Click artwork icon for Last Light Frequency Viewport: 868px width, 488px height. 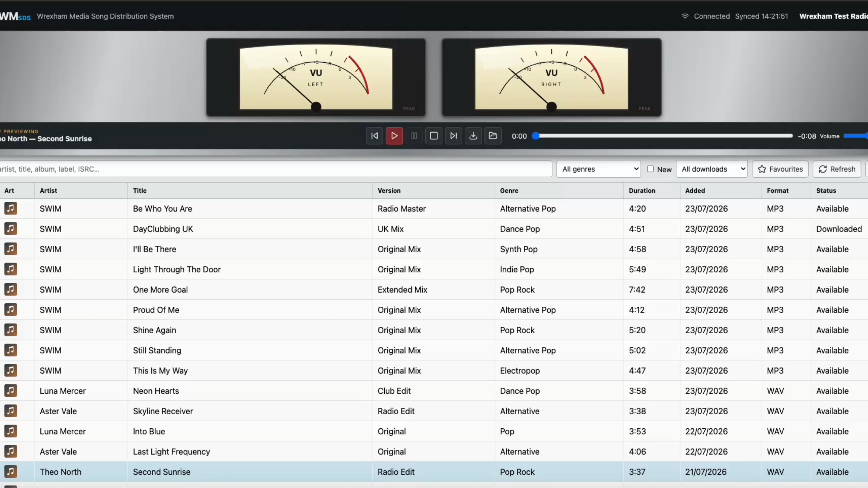pyautogui.click(x=11, y=451)
